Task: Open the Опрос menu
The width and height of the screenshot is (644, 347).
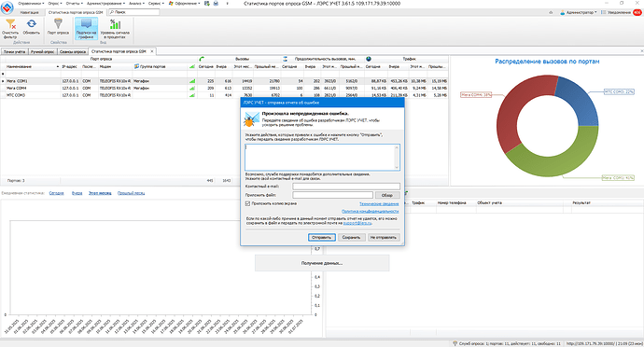Action: 55,4
